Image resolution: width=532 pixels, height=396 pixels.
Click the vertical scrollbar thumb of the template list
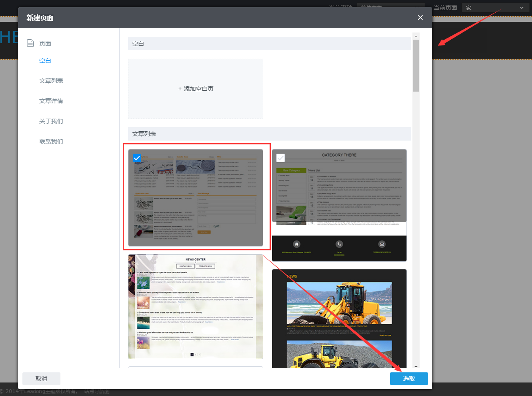pyautogui.click(x=416, y=65)
